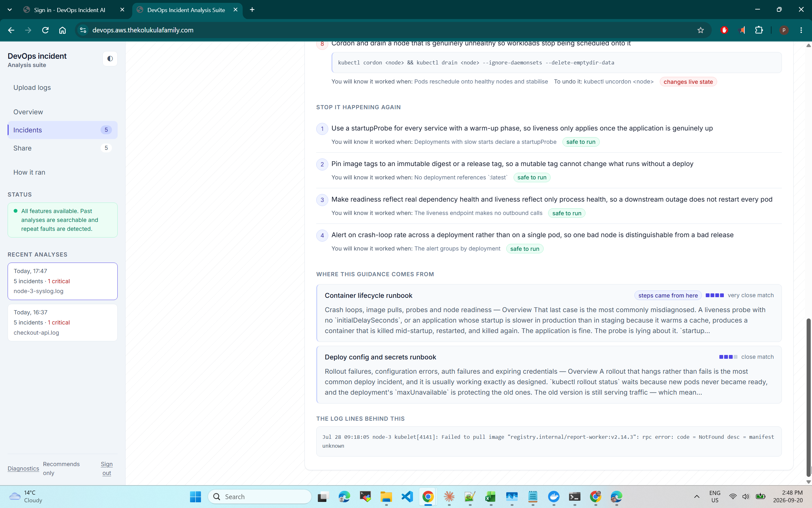812x508 pixels.
Task: Open the Share section
Action: (62, 148)
